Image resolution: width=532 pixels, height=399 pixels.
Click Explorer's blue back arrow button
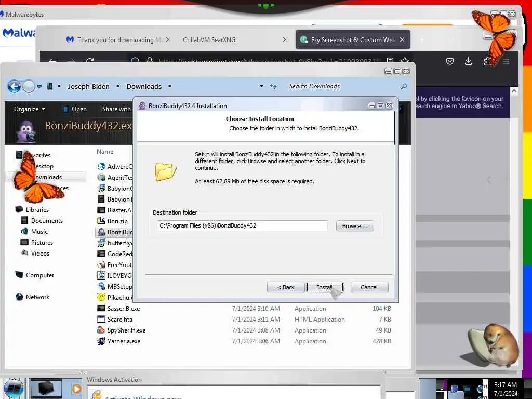[x=14, y=87]
